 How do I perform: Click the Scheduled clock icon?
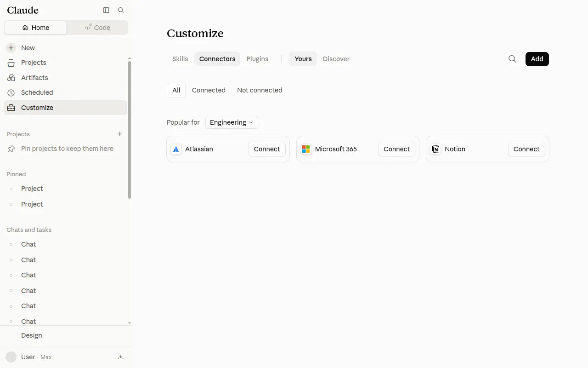[x=11, y=92]
